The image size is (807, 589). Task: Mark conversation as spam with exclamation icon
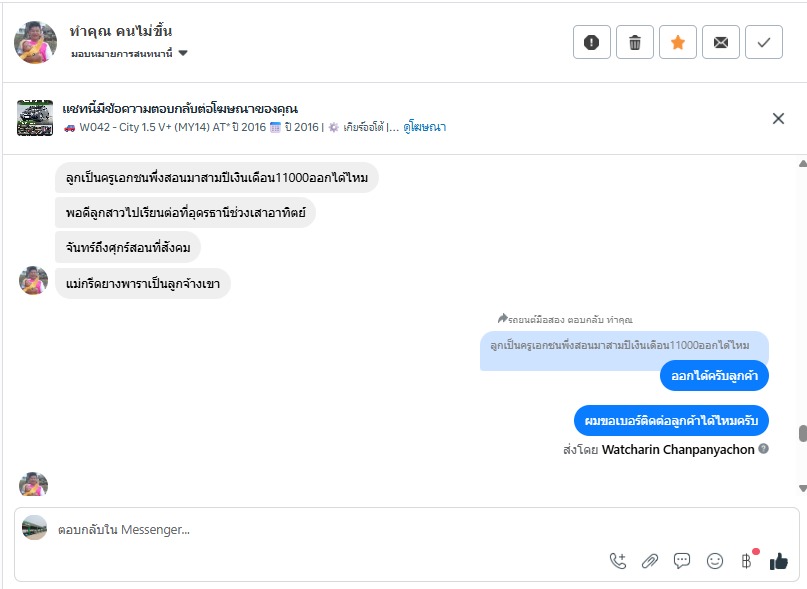click(x=592, y=42)
